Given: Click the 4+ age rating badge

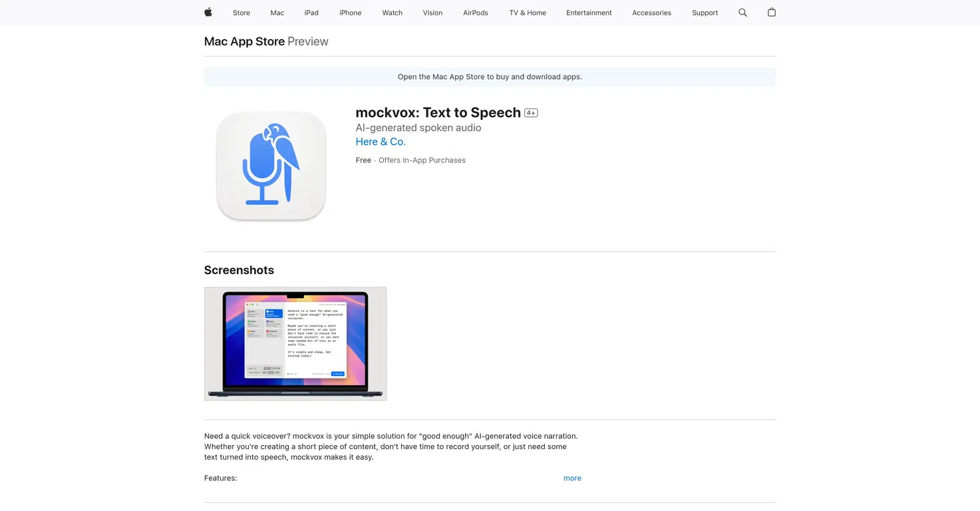Looking at the screenshot, I should pyautogui.click(x=530, y=112).
